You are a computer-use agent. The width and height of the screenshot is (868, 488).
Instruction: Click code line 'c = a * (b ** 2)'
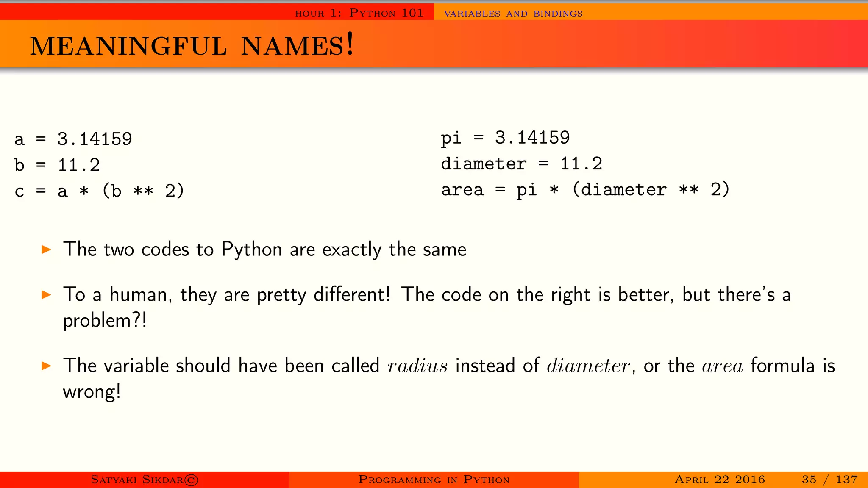point(99,191)
